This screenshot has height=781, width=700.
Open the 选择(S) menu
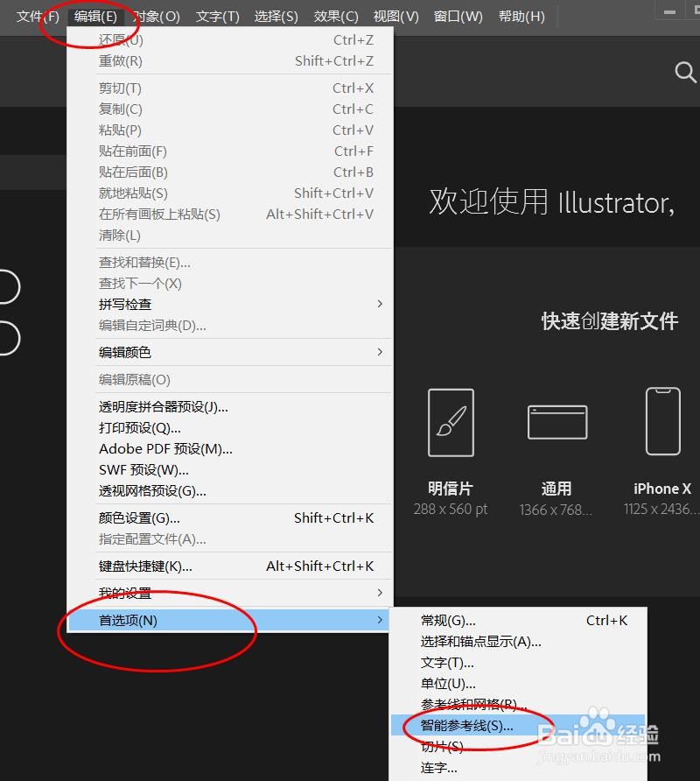[x=276, y=17]
